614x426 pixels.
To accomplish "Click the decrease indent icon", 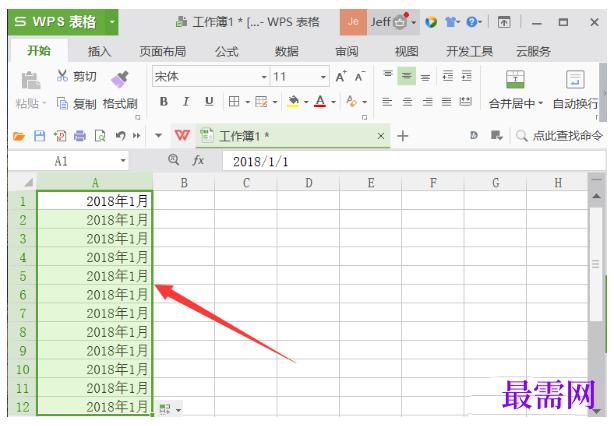I will (x=448, y=76).
